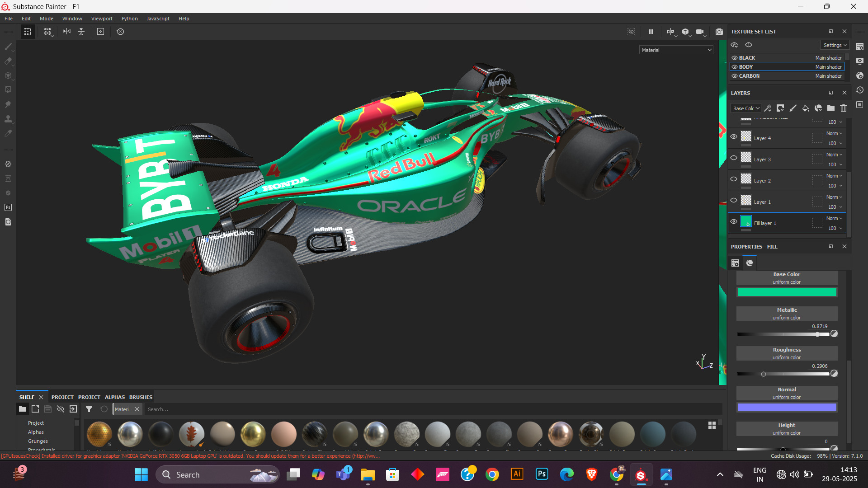868x488 pixels.
Task: Select the Eraser tool
Action: click(x=8, y=61)
